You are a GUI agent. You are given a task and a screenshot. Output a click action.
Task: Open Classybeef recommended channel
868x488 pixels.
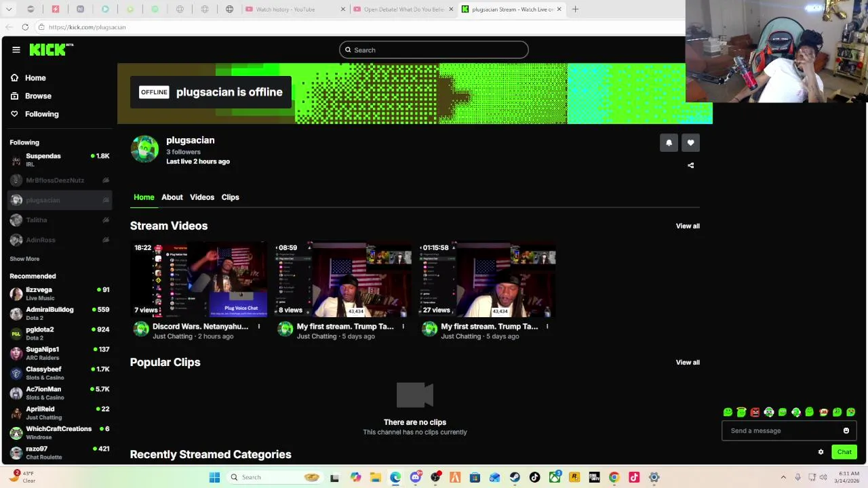[x=60, y=373]
